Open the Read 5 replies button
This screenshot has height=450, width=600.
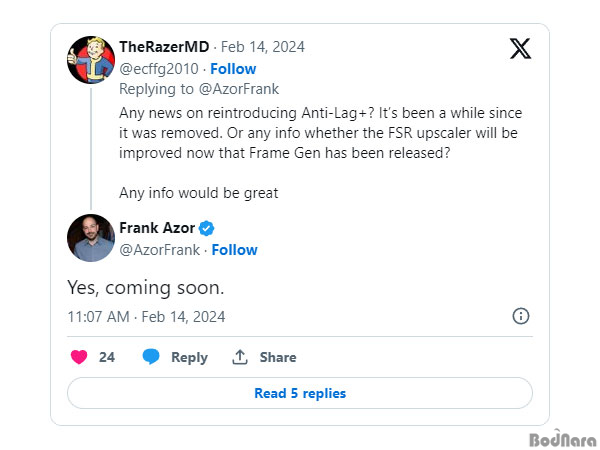[300, 393]
